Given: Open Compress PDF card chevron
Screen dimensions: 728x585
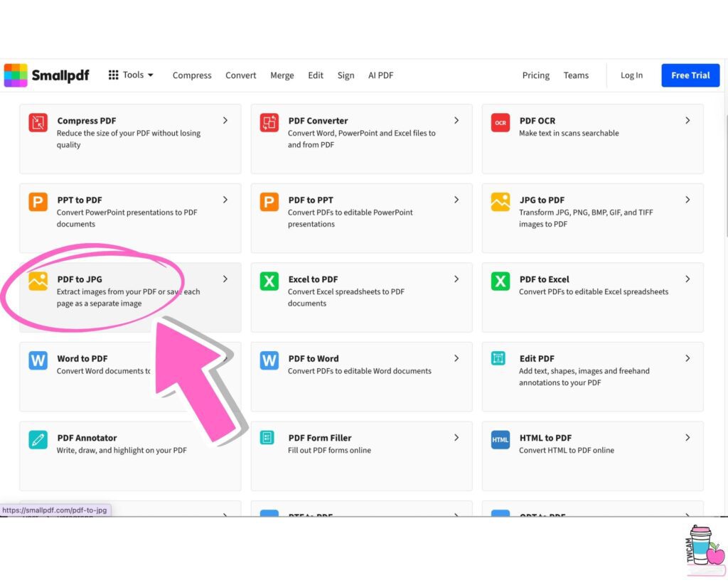Looking at the screenshot, I should 225,121.
